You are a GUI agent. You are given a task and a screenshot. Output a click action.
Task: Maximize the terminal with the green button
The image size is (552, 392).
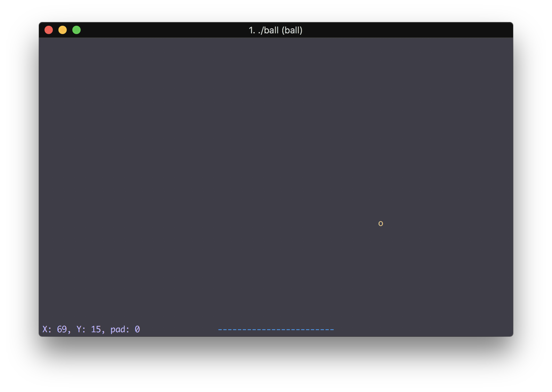pyautogui.click(x=76, y=30)
